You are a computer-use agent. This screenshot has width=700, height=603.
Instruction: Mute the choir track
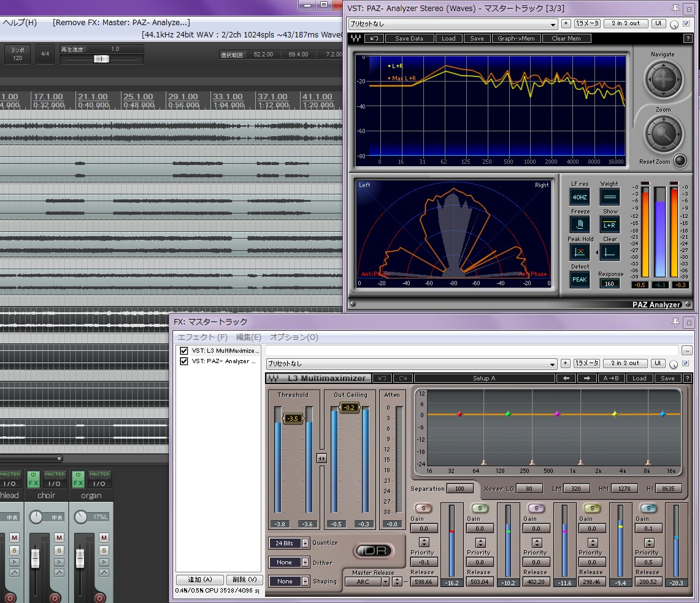tap(60, 537)
